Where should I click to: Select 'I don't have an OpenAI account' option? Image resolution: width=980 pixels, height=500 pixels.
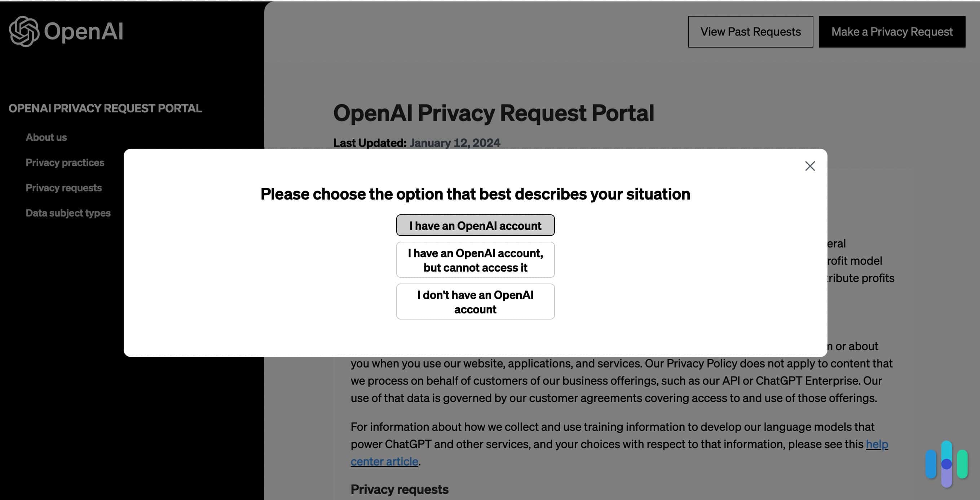coord(475,301)
